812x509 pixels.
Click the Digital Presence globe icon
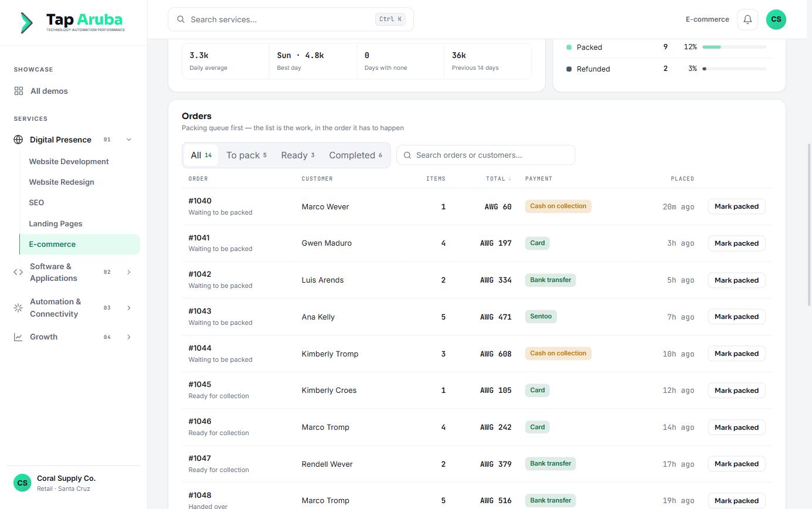(x=18, y=140)
